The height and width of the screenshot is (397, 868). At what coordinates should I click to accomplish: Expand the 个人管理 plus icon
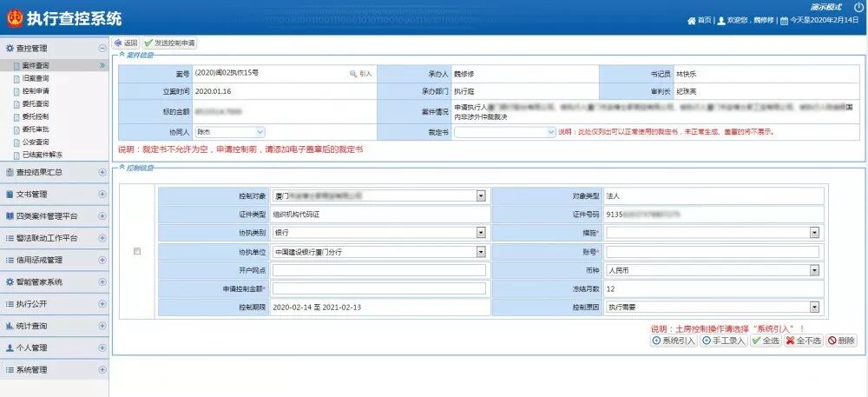click(x=102, y=347)
